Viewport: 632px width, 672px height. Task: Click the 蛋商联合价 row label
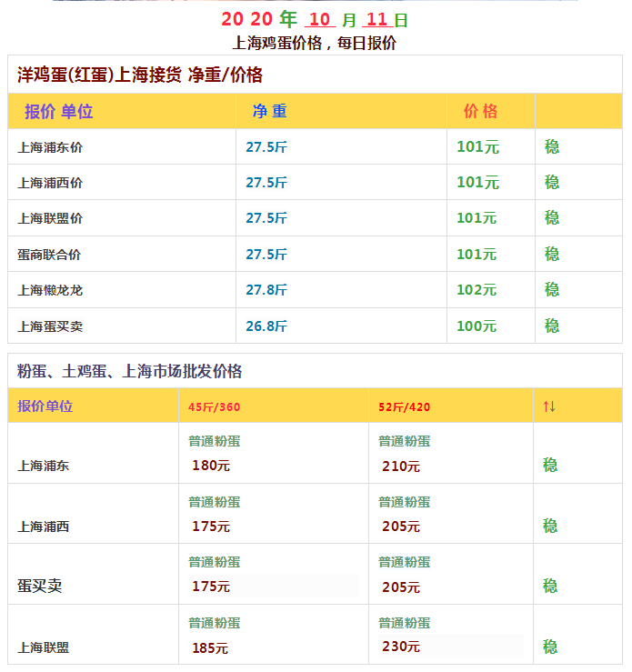(50, 255)
